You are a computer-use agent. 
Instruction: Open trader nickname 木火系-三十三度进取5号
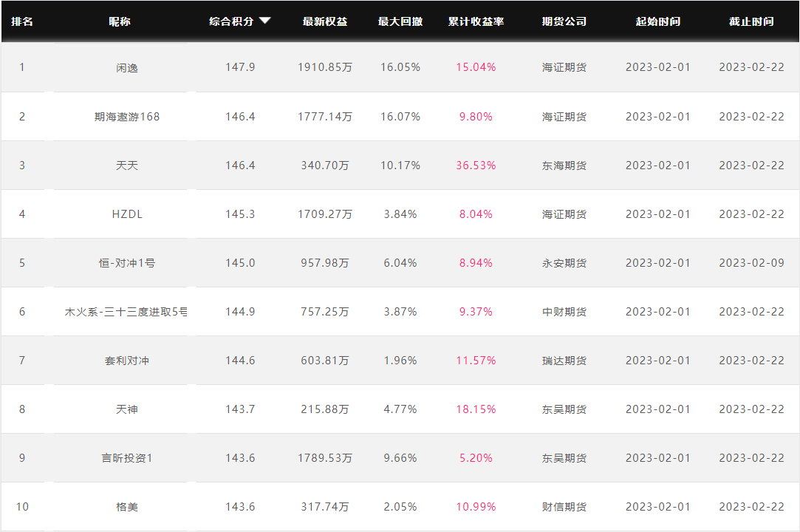coord(126,312)
